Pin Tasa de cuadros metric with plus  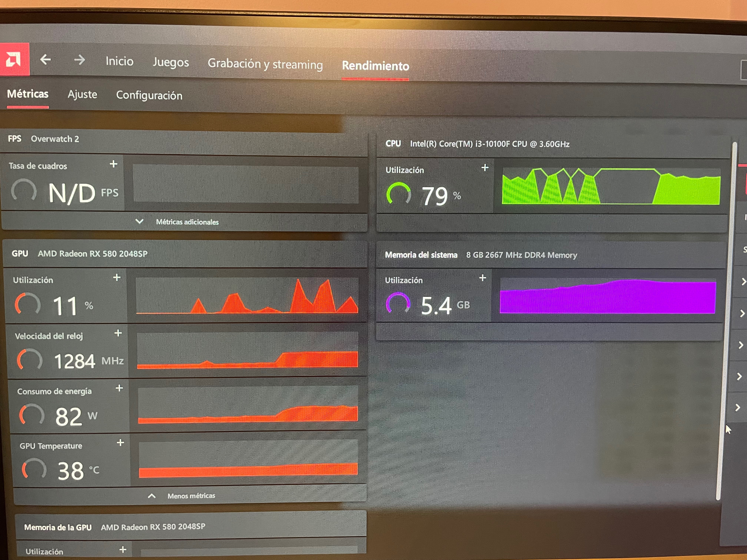(113, 164)
